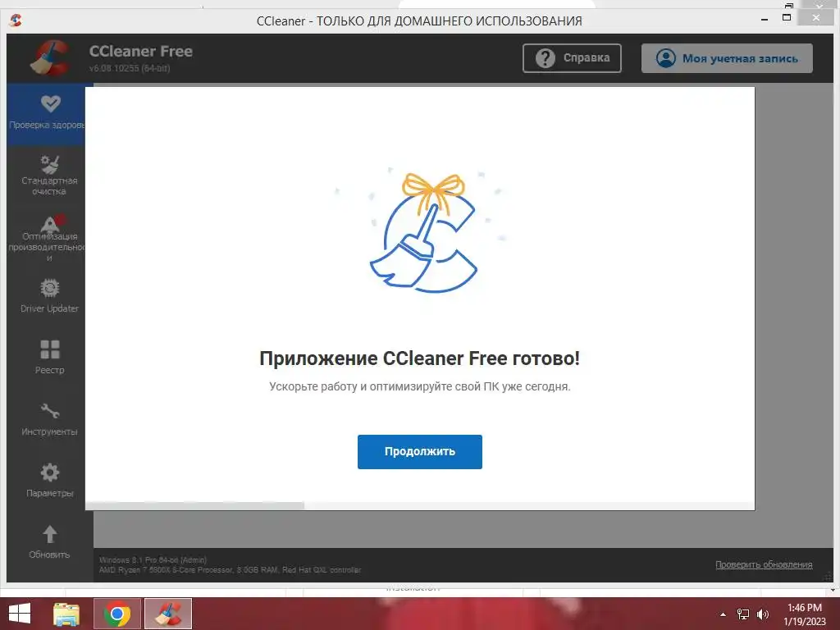Click the user avatar icon in Моя учетная запись
This screenshot has height=630, width=840.
[x=666, y=58]
